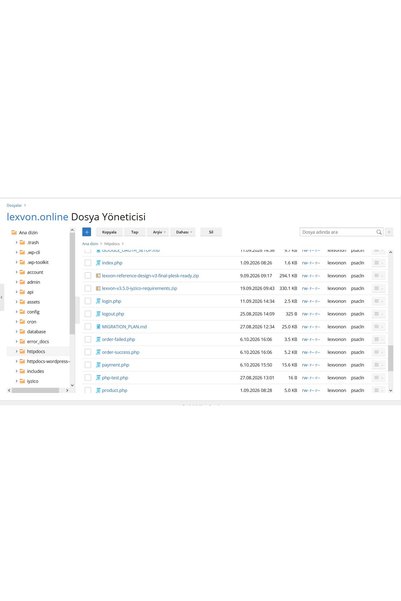Open the payment.php file link
Screen dimensions: 401x601
pyautogui.click(x=115, y=365)
